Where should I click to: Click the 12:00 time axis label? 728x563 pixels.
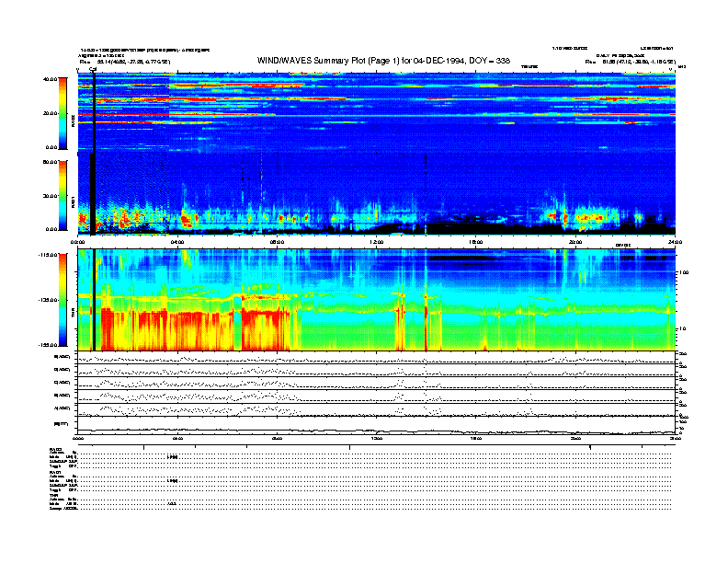[377, 242]
